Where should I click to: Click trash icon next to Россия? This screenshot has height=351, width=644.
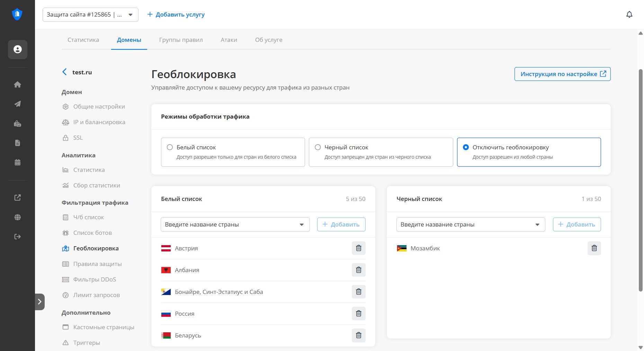pyautogui.click(x=358, y=313)
